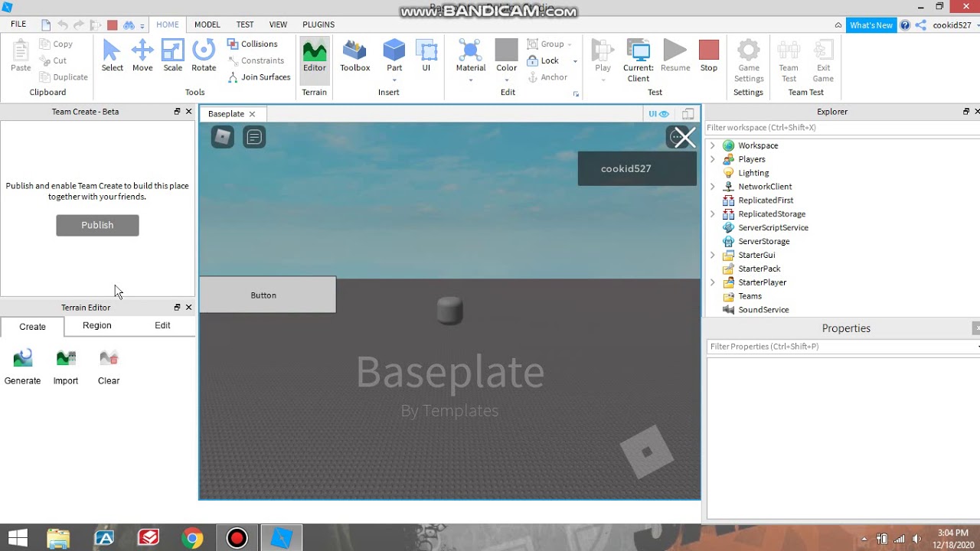Click the What's New button
The image size is (980, 551).
[871, 25]
